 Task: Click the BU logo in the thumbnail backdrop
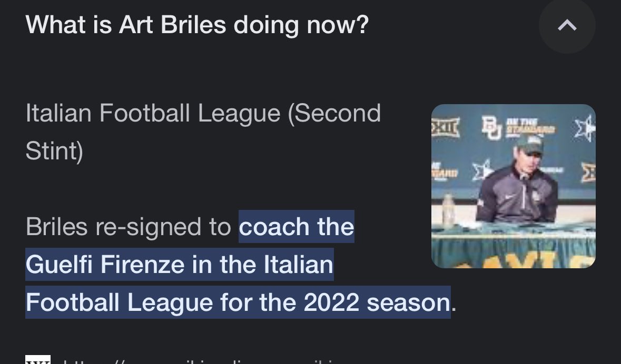491,127
